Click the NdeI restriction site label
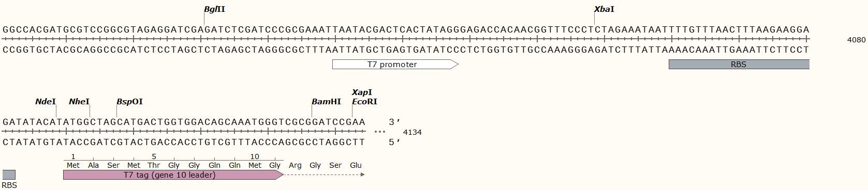The width and height of the screenshot is (868, 190). pos(46,102)
